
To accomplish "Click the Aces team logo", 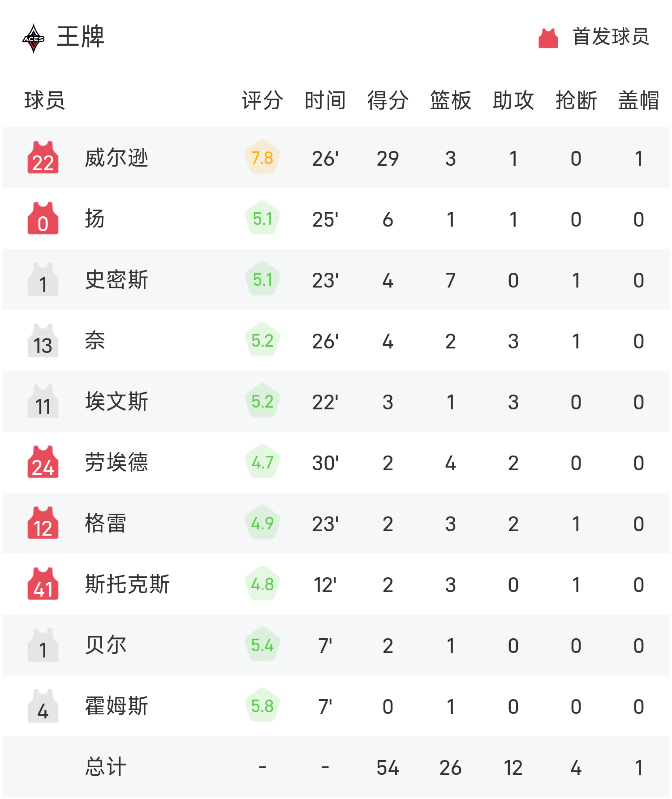I will (34, 38).
